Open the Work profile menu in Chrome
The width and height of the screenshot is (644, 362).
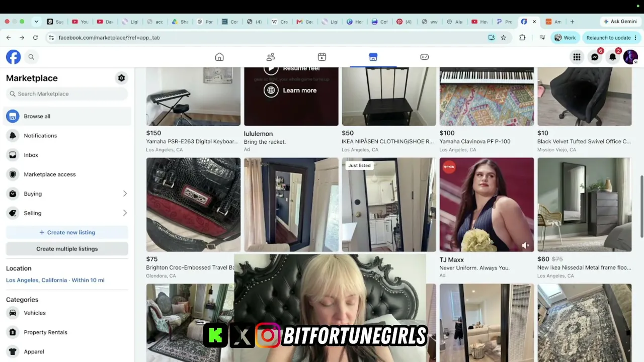click(x=565, y=38)
